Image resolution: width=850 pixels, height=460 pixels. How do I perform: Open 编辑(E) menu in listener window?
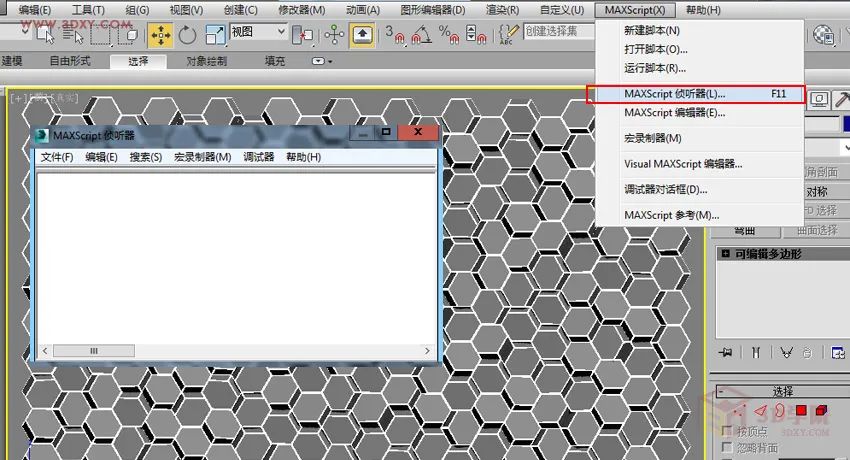click(101, 157)
